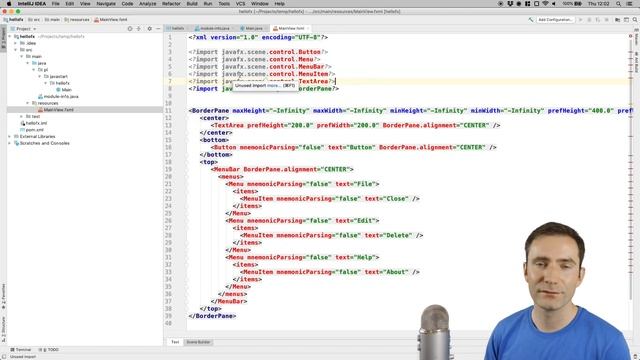Click the Locate/scroll-from-source circle icon
This screenshot has width=640, height=360.
tap(130, 29)
